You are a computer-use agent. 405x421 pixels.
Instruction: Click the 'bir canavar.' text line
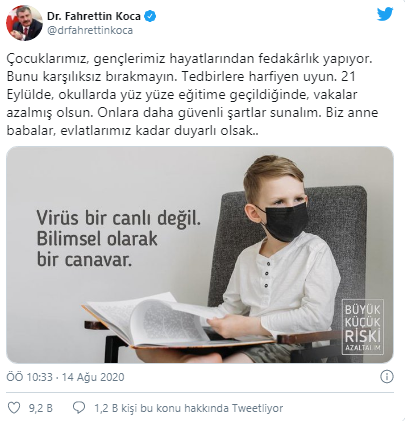click(x=84, y=260)
